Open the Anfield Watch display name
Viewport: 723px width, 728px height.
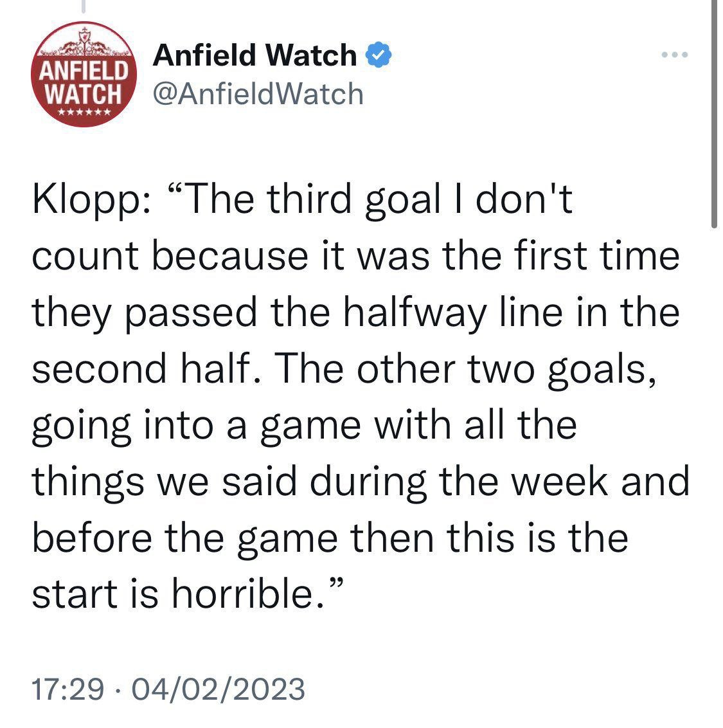(x=254, y=55)
